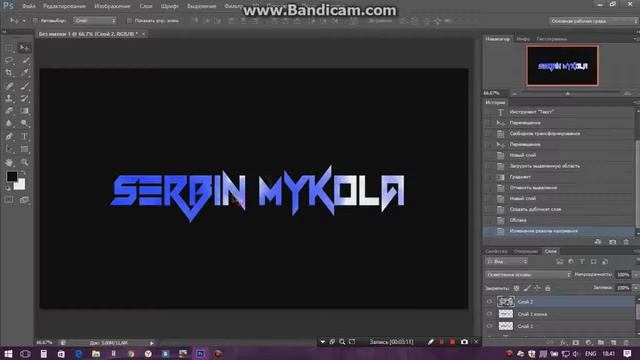Select the Lasso tool

tap(9, 60)
